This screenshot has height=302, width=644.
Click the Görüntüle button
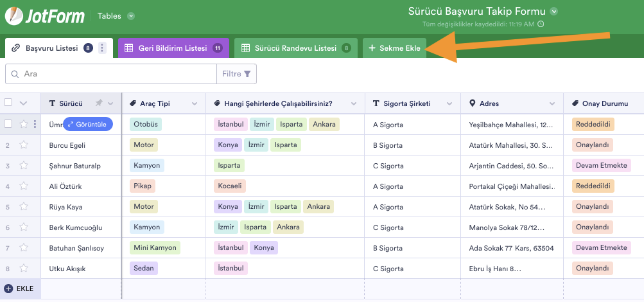[x=88, y=124]
